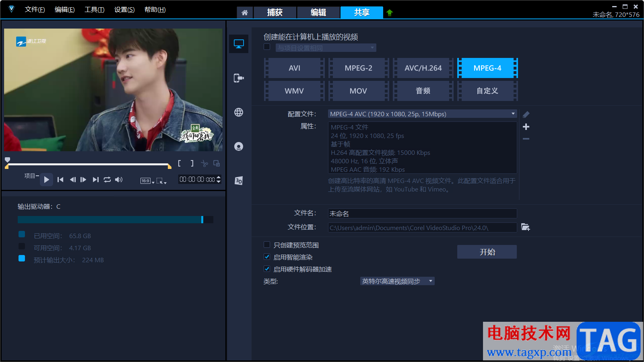Click the VideoStudio logo icon
The image size is (644, 362).
(11, 9)
